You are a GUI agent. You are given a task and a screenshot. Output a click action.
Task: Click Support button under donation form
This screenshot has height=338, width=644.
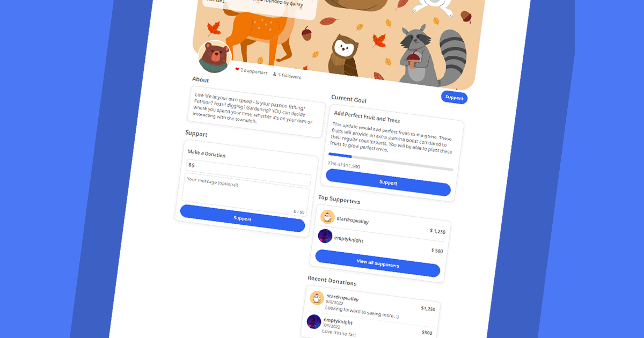(243, 218)
